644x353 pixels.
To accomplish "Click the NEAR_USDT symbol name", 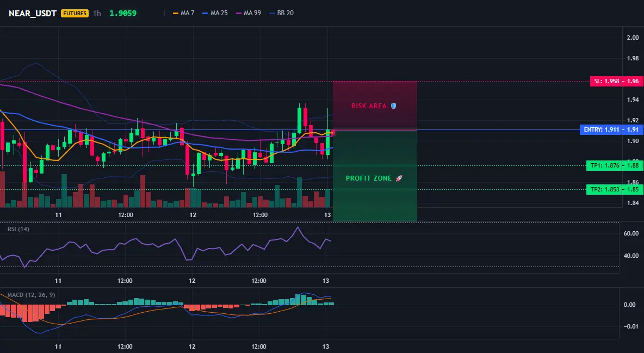I will (x=33, y=13).
